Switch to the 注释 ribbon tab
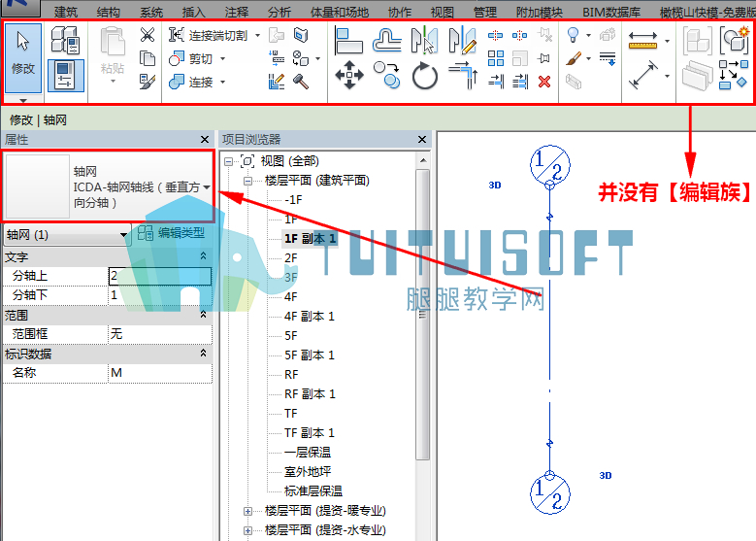This screenshot has height=541, width=756. tap(236, 12)
